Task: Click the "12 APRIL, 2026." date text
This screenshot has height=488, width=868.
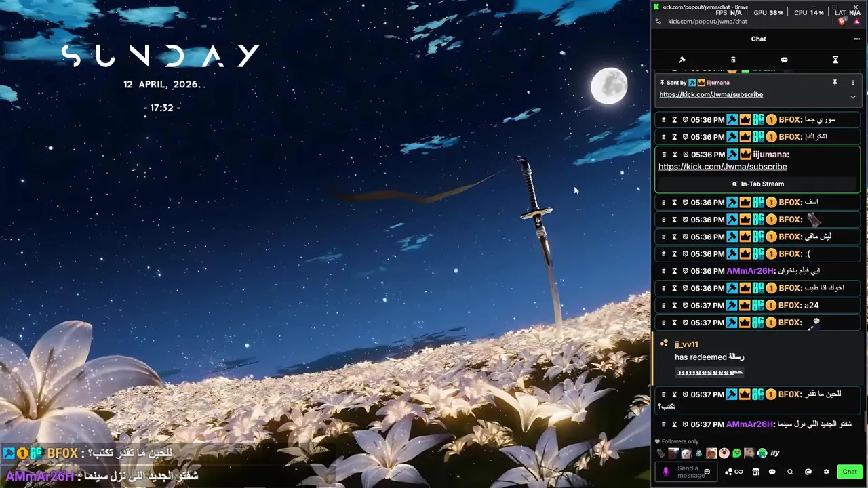Action: [163, 85]
